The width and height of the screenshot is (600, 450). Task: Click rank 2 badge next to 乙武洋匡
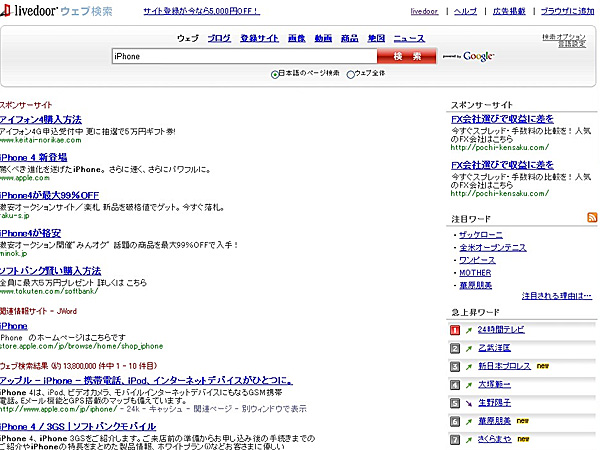coord(455,348)
